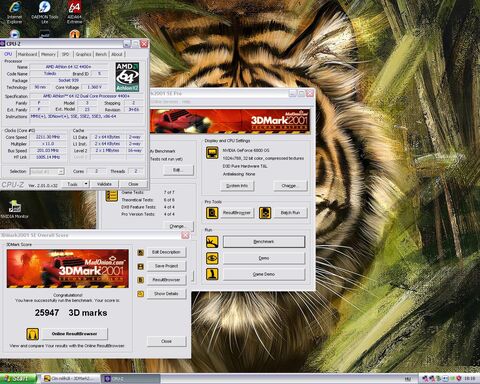Click the HU language indicator on taskbar
The width and height of the screenshot is (480, 384).
(407, 379)
